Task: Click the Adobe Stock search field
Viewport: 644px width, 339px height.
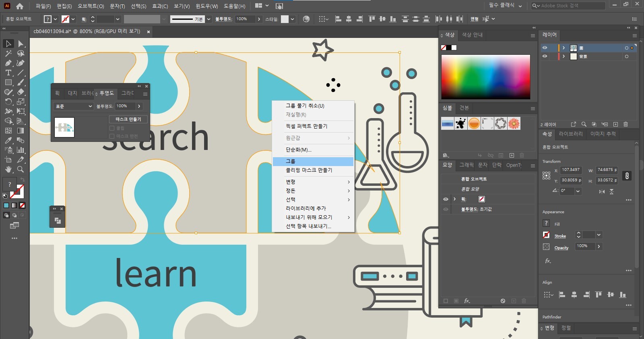Action: coord(572,6)
